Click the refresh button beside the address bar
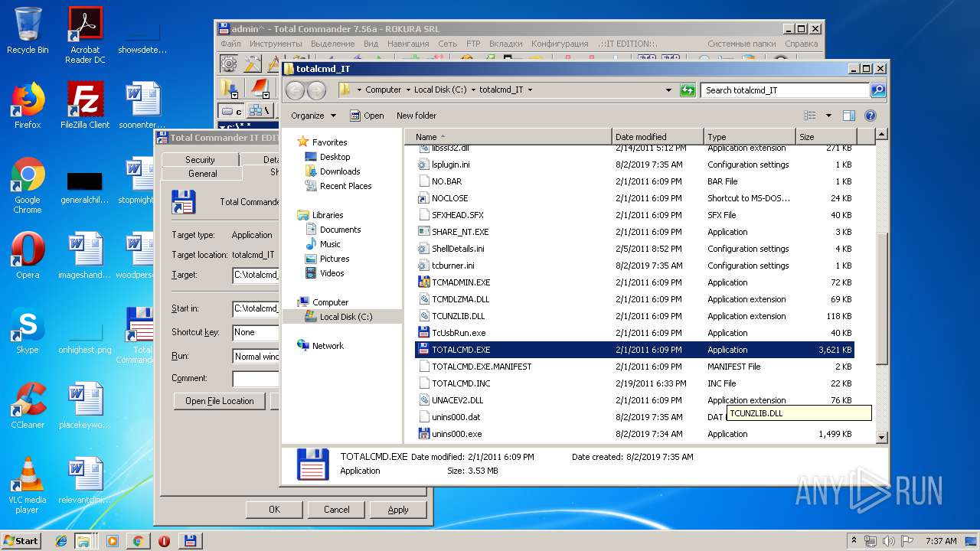 click(x=688, y=90)
